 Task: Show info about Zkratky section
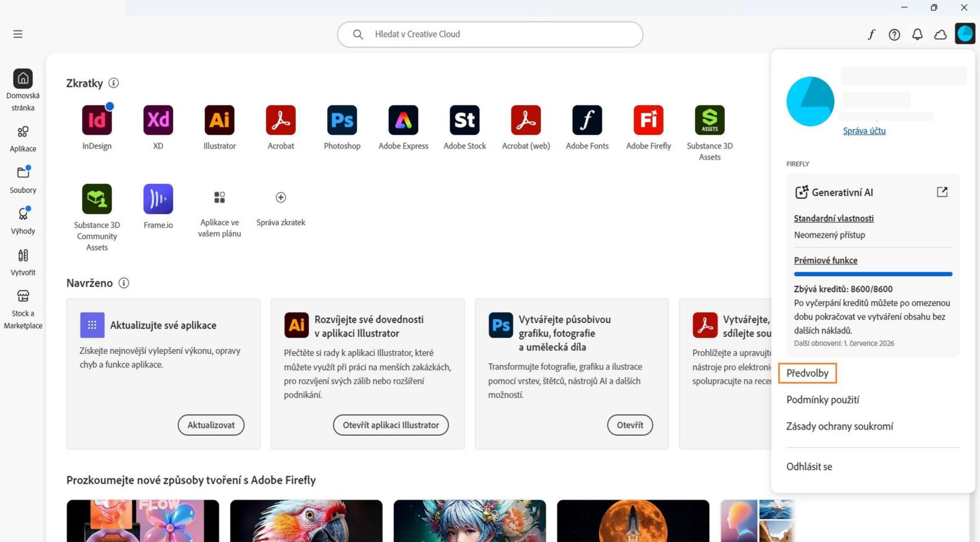click(x=113, y=83)
